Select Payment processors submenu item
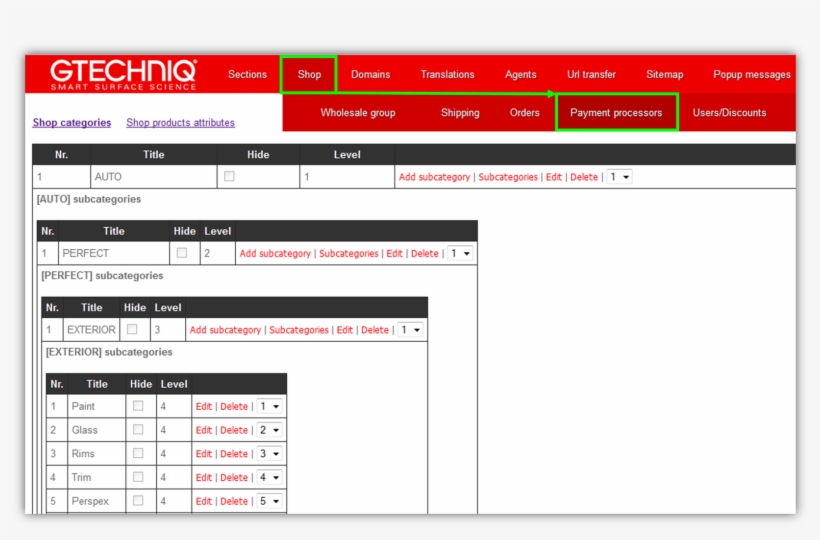 [616, 112]
